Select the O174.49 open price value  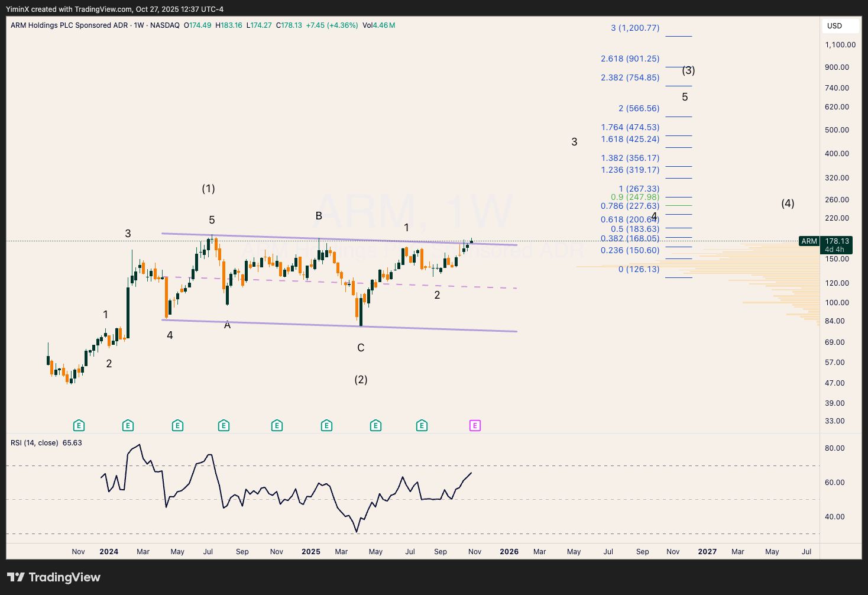[x=197, y=25]
